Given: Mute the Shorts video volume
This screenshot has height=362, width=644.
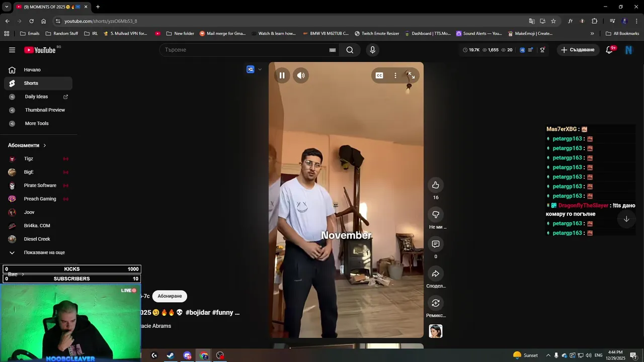Looking at the screenshot, I should click(x=301, y=75).
